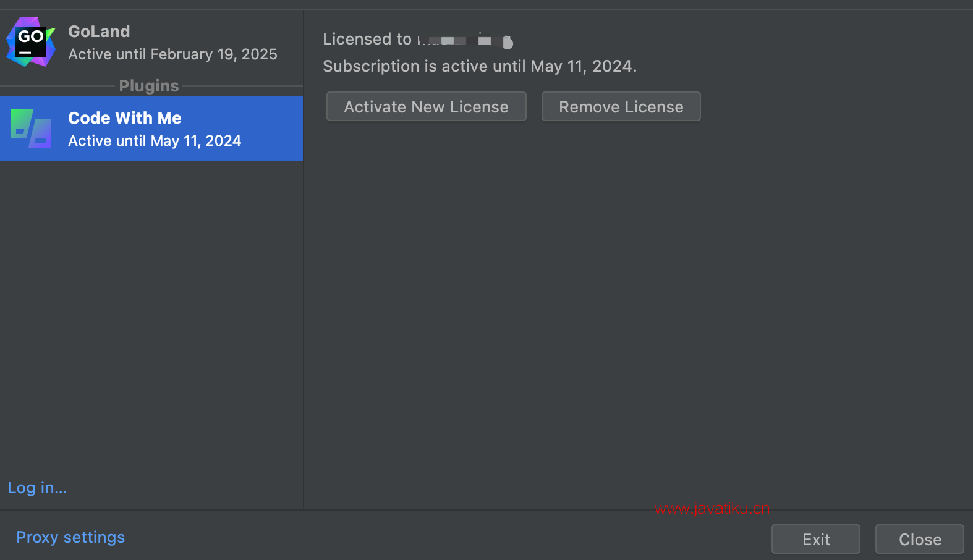
Task: Click the GoLand product icon
Action: (x=30, y=42)
